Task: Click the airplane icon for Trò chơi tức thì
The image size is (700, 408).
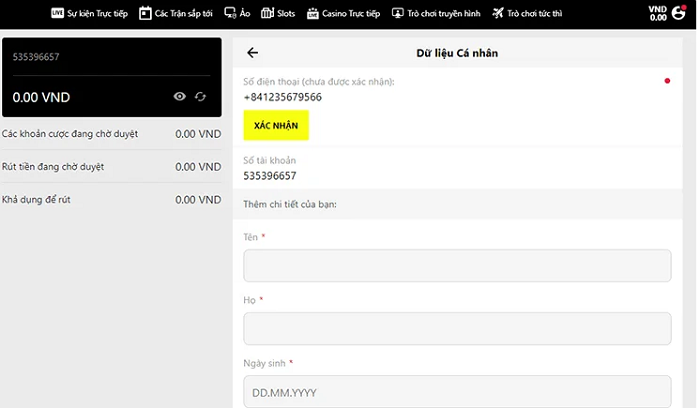Action: coord(499,14)
